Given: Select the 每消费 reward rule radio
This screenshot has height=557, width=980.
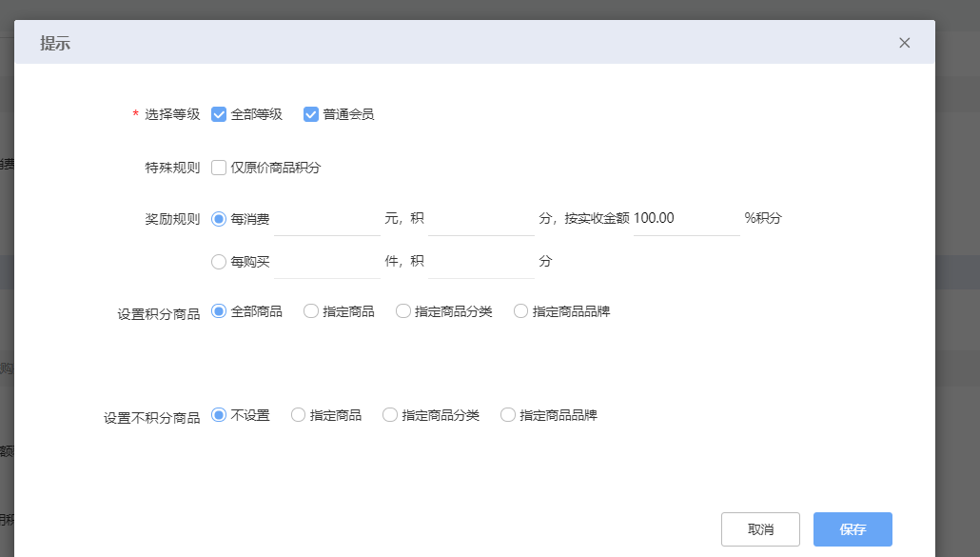Looking at the screenshot, I should 219,219.
